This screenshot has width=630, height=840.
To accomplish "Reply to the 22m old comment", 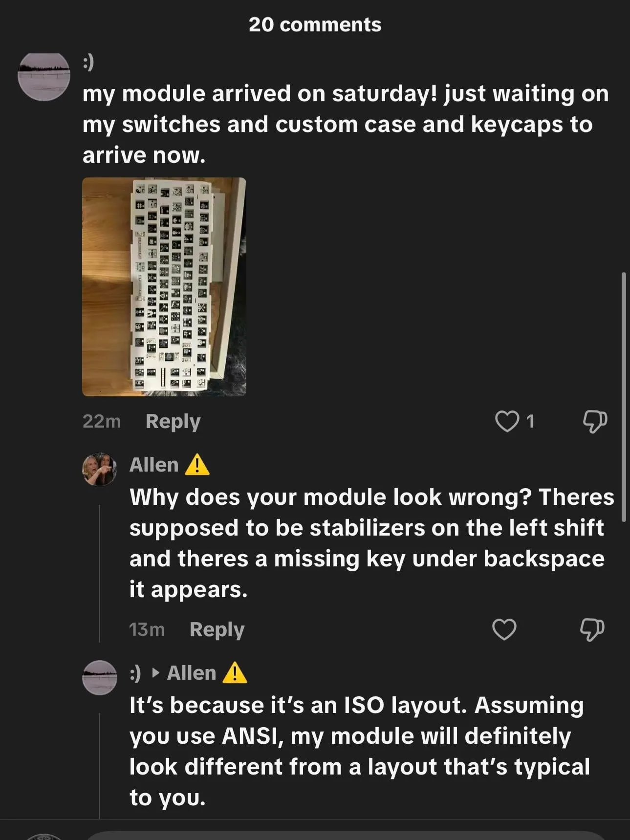I will pos(173,421).
